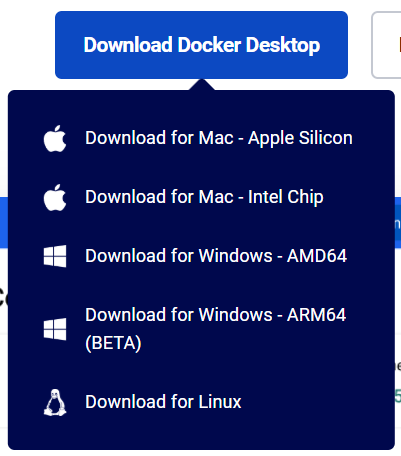This screenshot has height=456, width=401.
Task: Click the Windows logo next to AMD64
Action: pos(55,256)
